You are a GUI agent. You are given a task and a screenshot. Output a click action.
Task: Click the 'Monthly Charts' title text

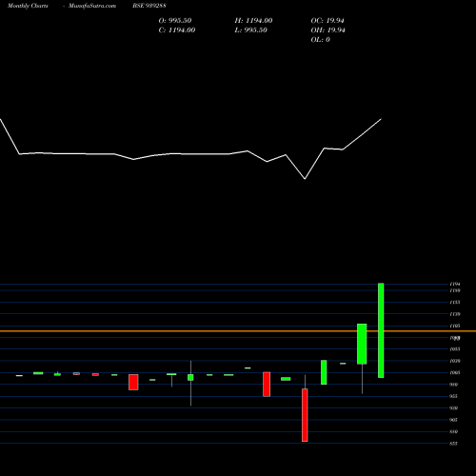[28, 6]
